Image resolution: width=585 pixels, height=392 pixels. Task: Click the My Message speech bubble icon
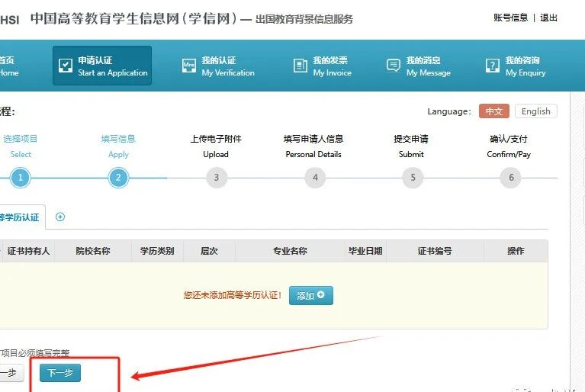tap(394, 66)
